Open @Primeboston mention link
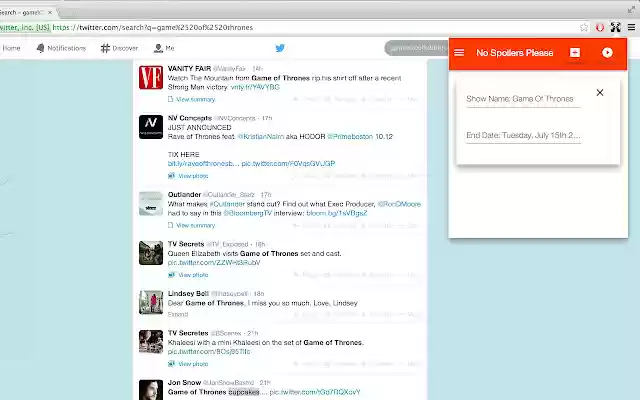 click(x=350, y=136)
